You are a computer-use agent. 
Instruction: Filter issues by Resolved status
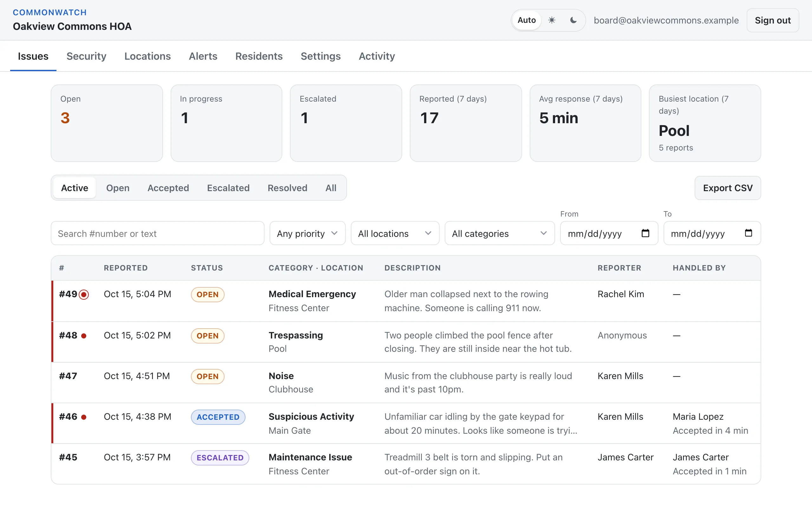pyautogui.click(x=287, y=188)
